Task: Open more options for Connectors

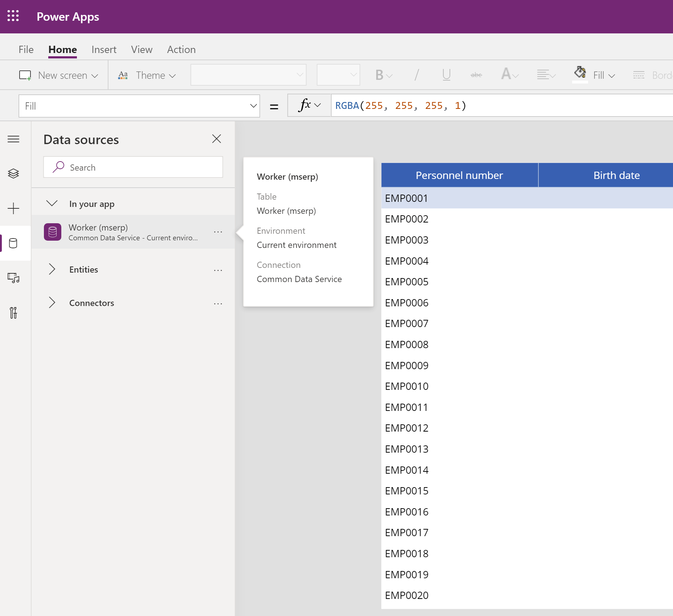Action: [218, 303]
